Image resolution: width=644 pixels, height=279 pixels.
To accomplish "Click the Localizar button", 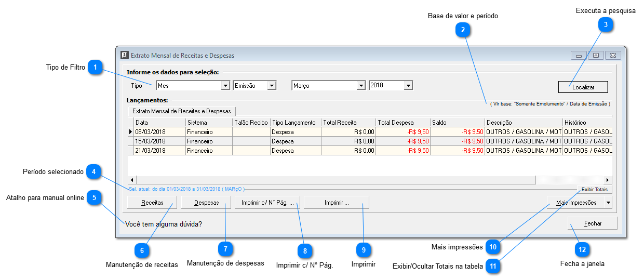I will (583, 87).
